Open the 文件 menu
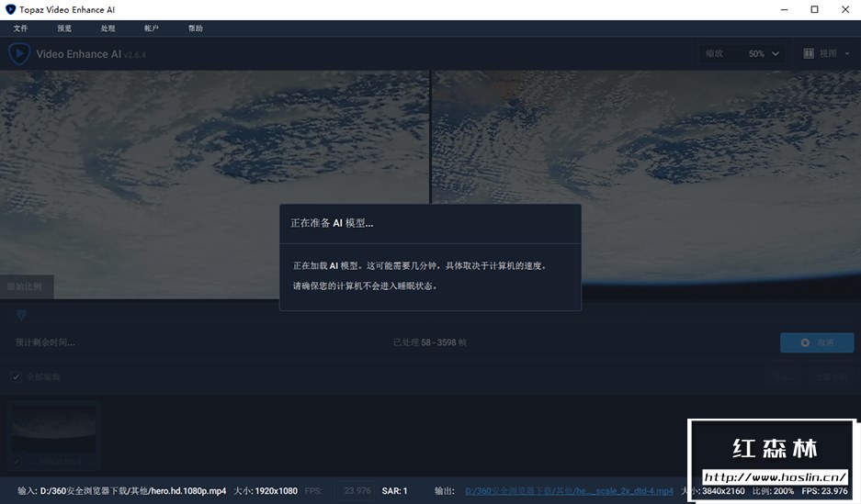The width and height of the screenshot is (861, 504). point(20,28)
